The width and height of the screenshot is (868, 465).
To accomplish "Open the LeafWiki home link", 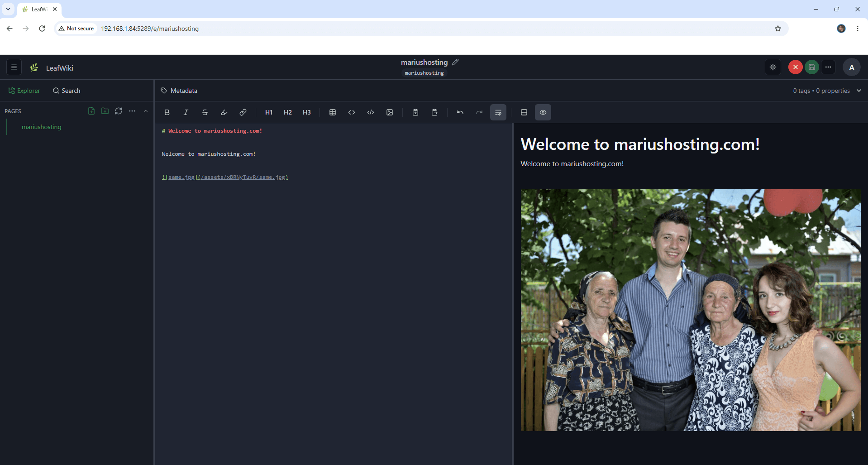I will coord(60,68).
